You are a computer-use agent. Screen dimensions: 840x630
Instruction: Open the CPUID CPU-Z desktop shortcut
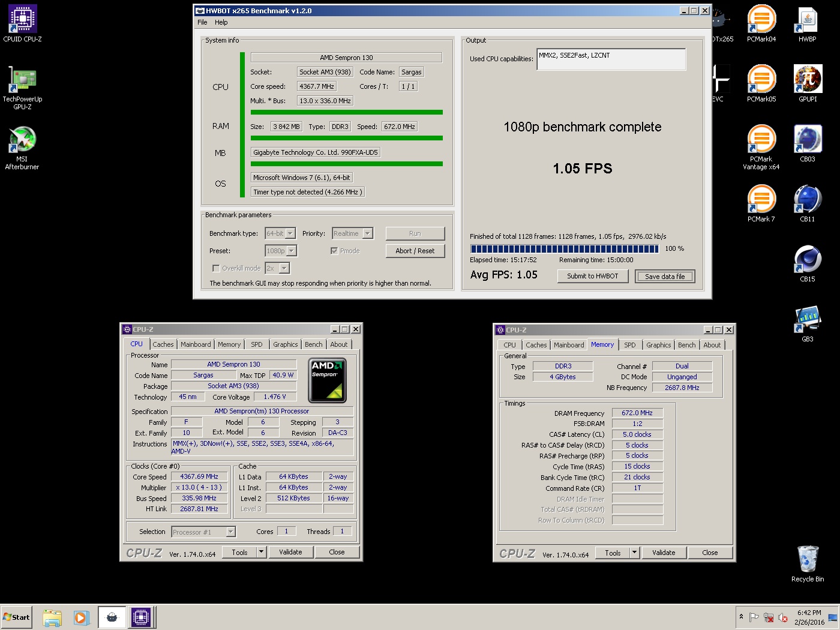click(x=22, y=24)
